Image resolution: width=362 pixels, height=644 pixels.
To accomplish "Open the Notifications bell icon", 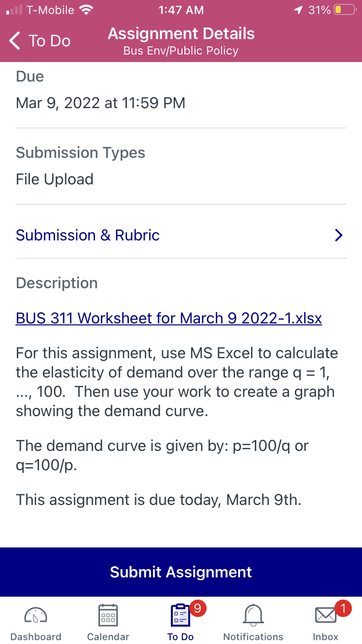I will tap(253, 616).
